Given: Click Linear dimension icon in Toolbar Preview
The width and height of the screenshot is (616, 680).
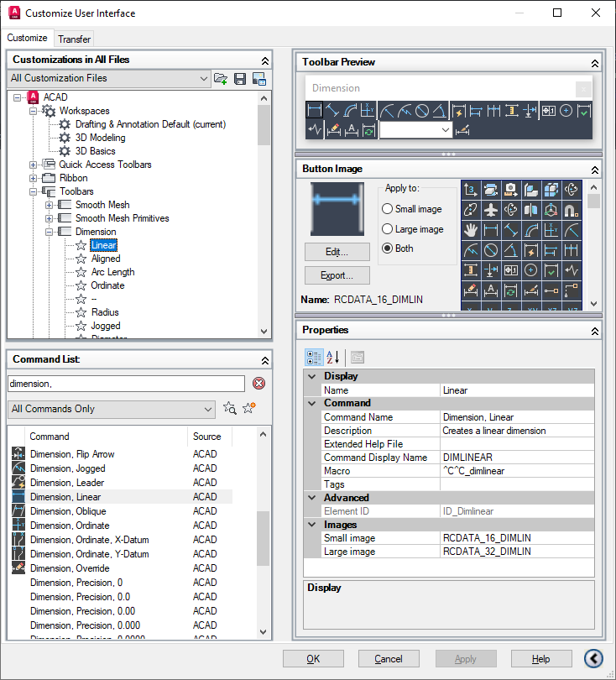Looking at the screenshot, I should tap(314, 111).
